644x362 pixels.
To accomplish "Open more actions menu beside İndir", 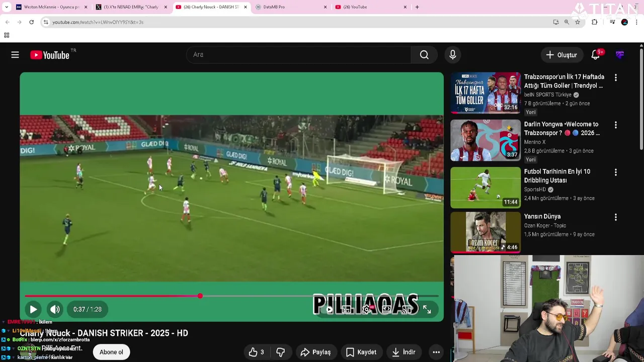I will [436, 352].
